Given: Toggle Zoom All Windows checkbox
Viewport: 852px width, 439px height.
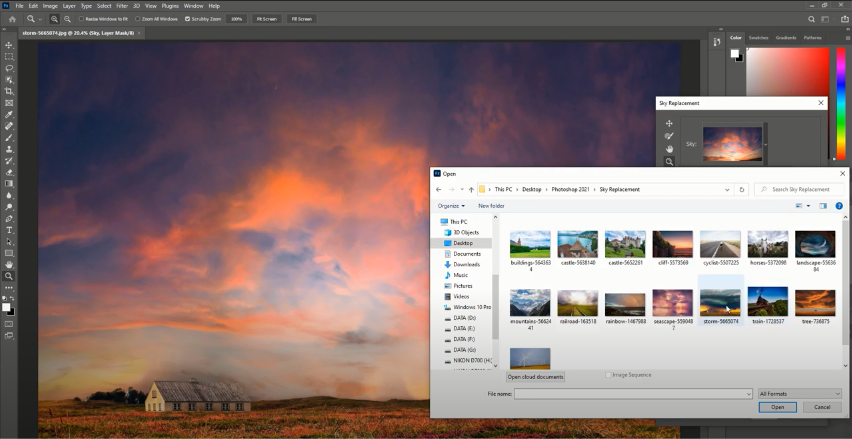Looking at the screenshot, I should click(138, 19).
